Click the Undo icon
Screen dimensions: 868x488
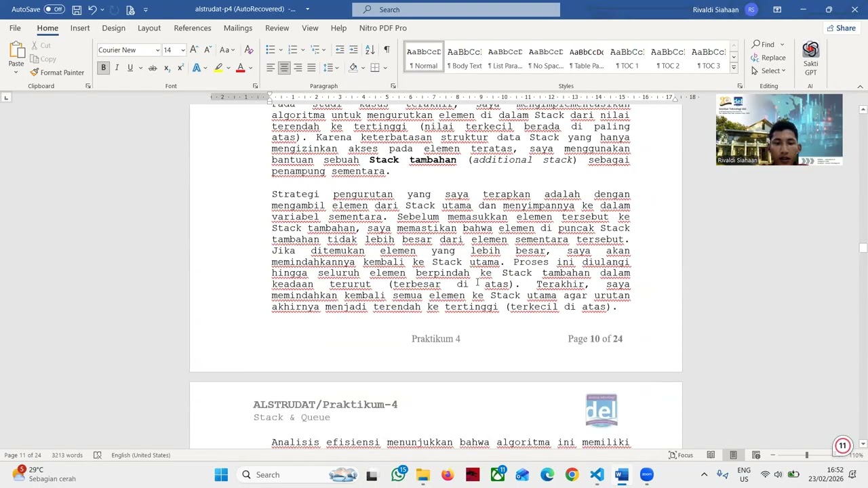pyautogui.click(x=93, y=9)
